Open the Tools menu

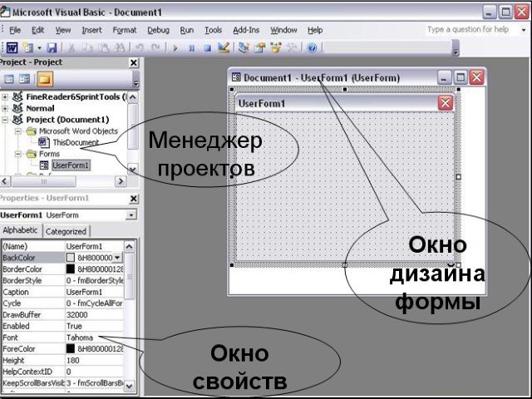coord(213,30)
